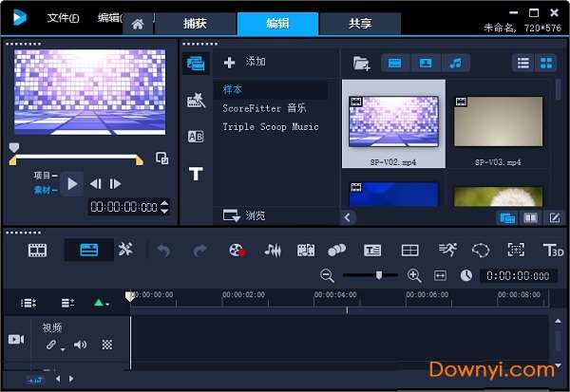The image size is (570, 392).
Task: Switch library to thumbnail view
Action: (546, 64)
